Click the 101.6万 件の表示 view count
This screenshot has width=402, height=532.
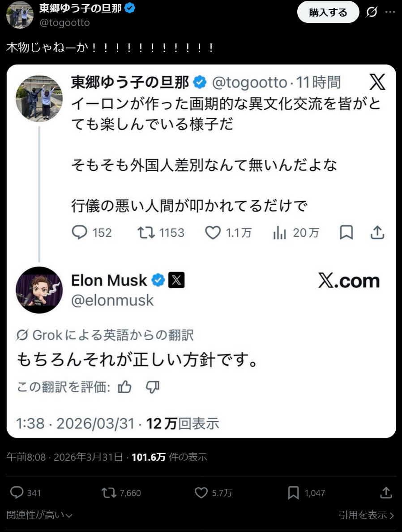click(169, 457)
